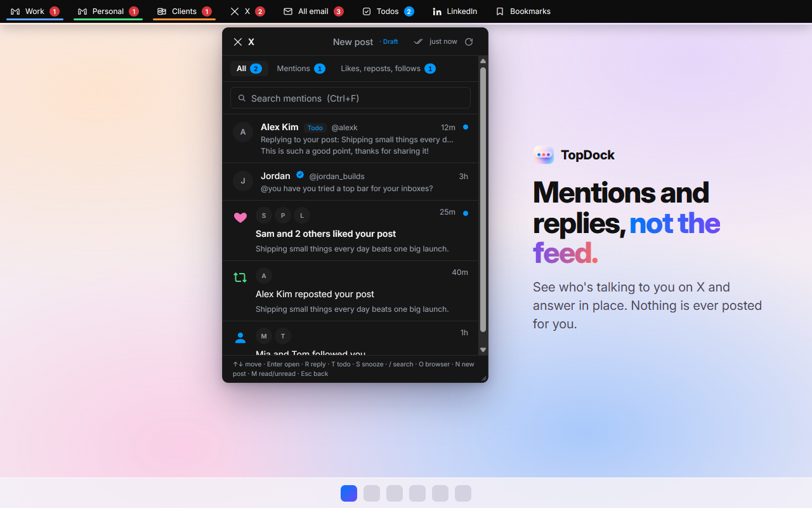Mark all as read with the double-check icon
This screenshot has height=508, width=812.
click(x=418, y=42)
